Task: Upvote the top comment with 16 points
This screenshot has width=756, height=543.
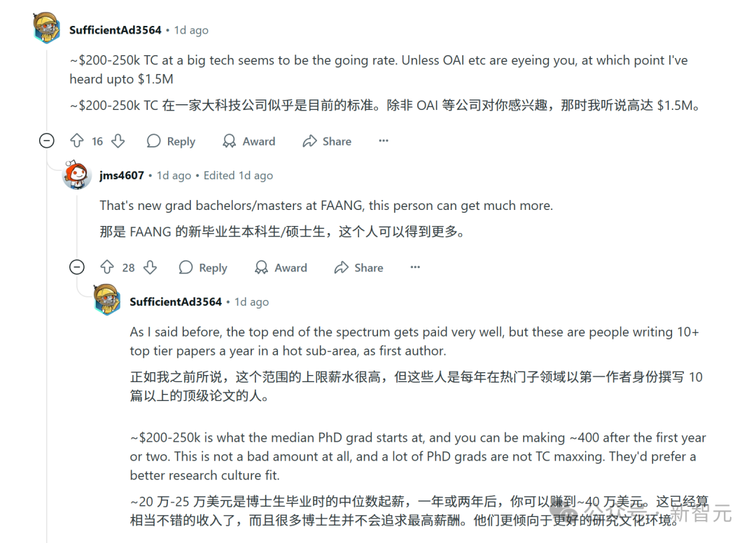Action: pos(76,141)
